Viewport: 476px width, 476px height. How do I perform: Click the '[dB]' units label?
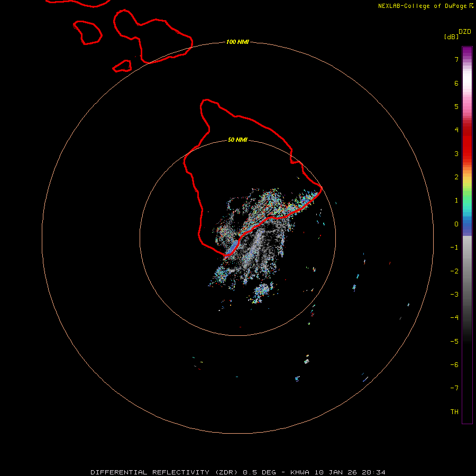click(x=451, y=37)
